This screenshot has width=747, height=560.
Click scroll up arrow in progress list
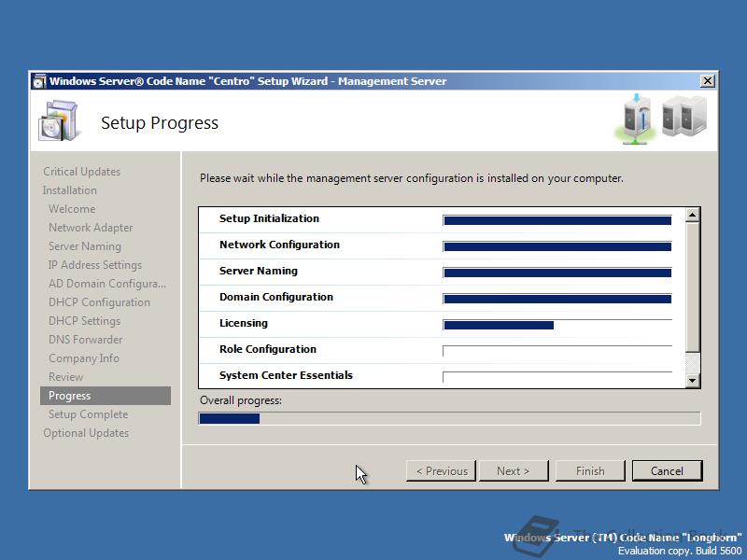(x=692, y=216)
